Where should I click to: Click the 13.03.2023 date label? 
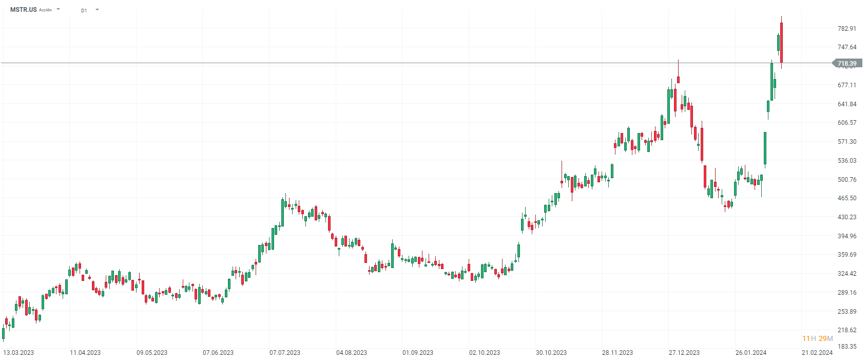click(x=18, y=353)
